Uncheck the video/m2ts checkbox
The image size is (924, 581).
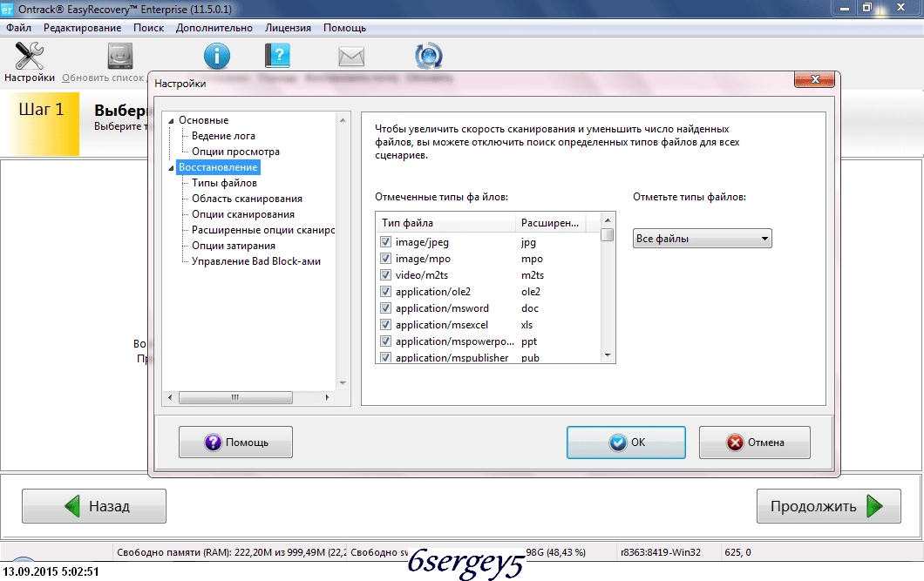pos(385,275)
